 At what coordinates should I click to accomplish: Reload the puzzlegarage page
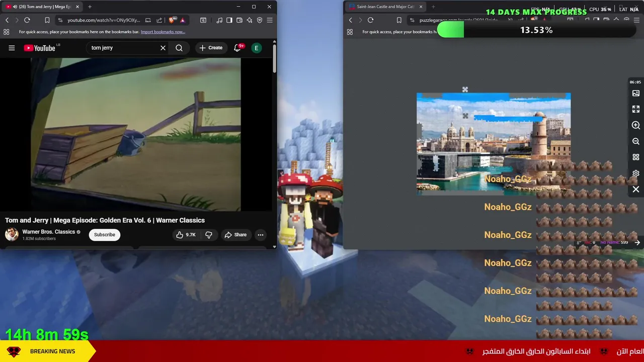coord(370,20)
